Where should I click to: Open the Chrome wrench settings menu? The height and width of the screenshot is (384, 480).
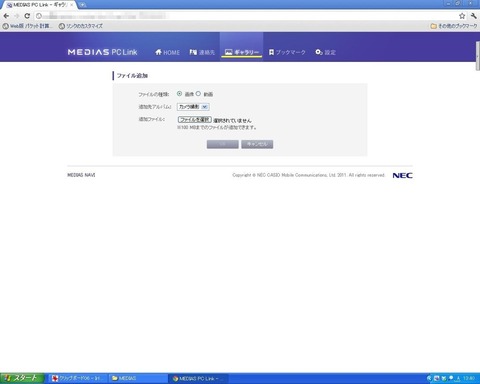[x=473, y=16]
